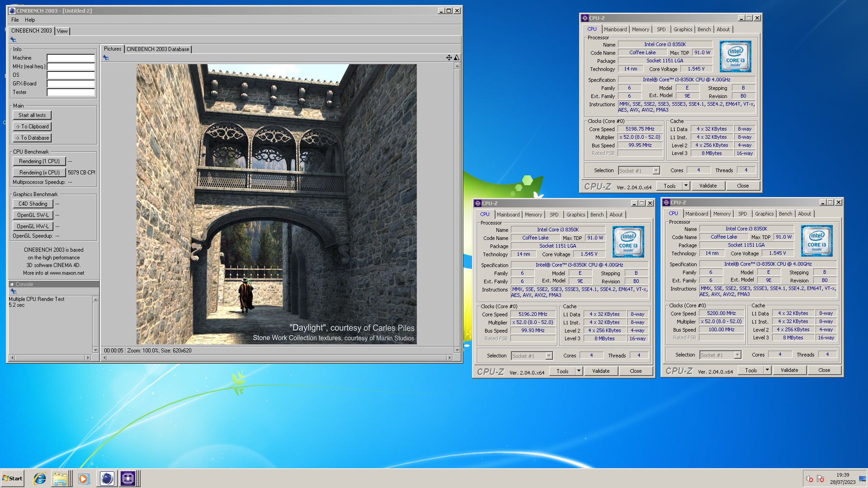This screenshot has height=488, width=868.
Task: Select the Pictures tab
Action: pos(113,49)
